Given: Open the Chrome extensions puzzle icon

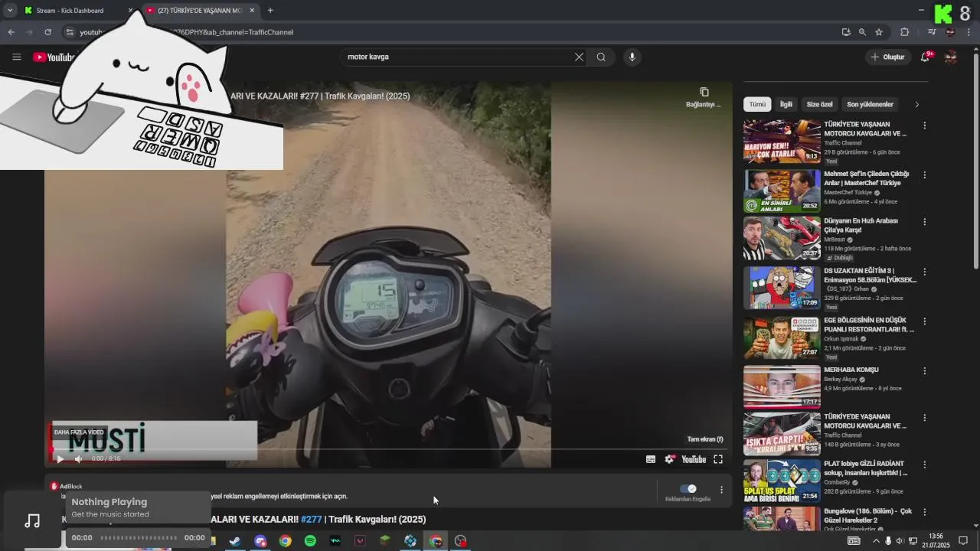Looking at the screenshot, I should pos(904,32).
